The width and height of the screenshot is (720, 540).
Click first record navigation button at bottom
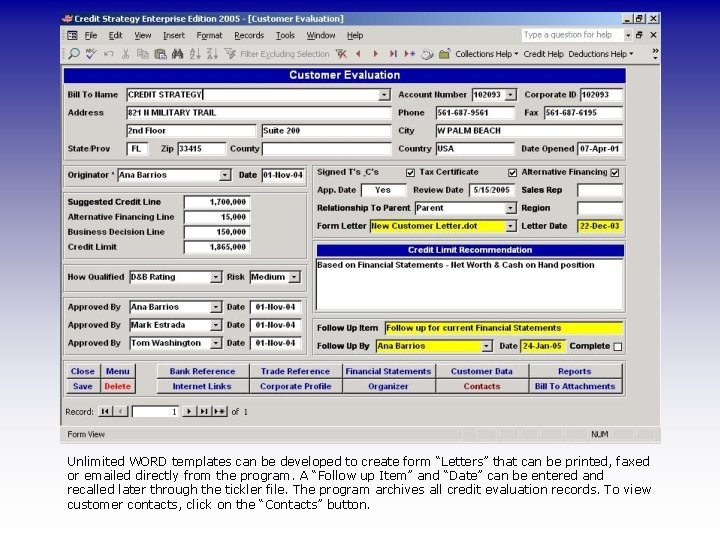[105, 411]
